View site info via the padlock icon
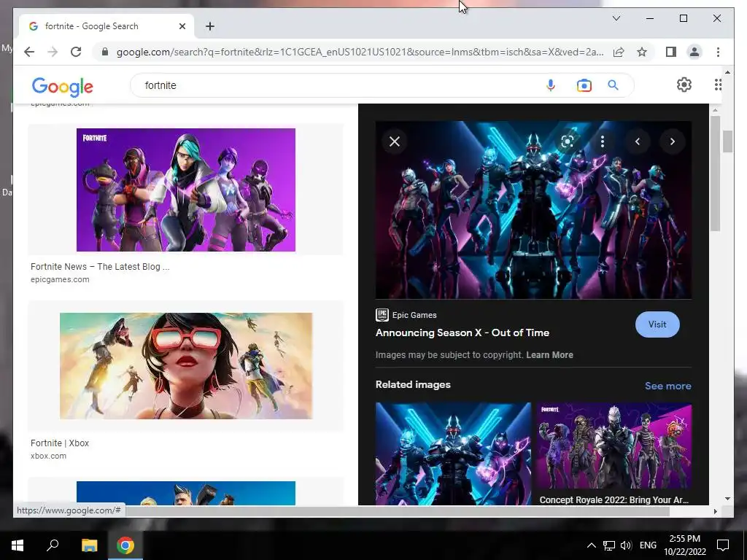747x560 pixels. click(105, 52)
